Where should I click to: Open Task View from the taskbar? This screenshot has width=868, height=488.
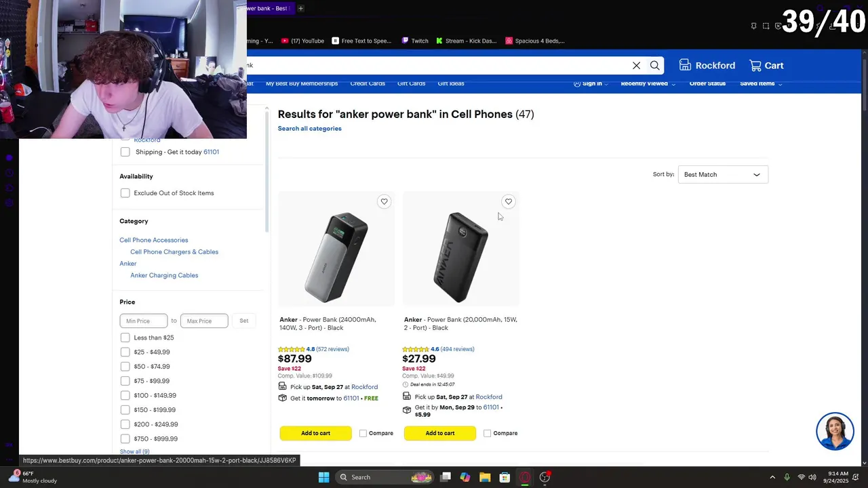pos(446,477)
